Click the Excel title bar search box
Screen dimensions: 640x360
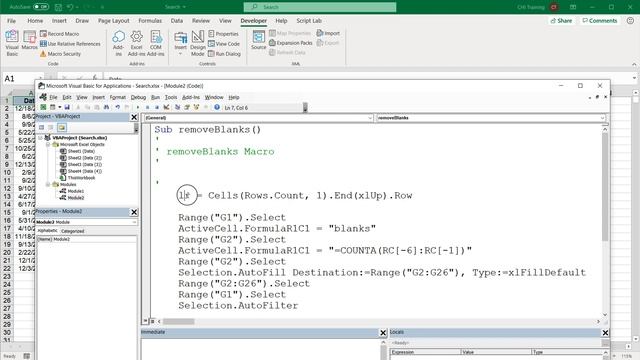click(320, 7)
